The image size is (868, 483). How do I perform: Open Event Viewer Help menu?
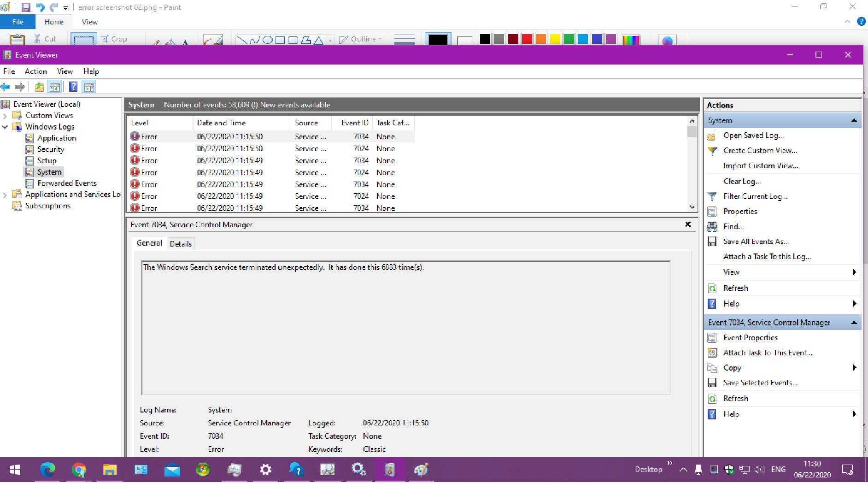(x=91, y=71)
